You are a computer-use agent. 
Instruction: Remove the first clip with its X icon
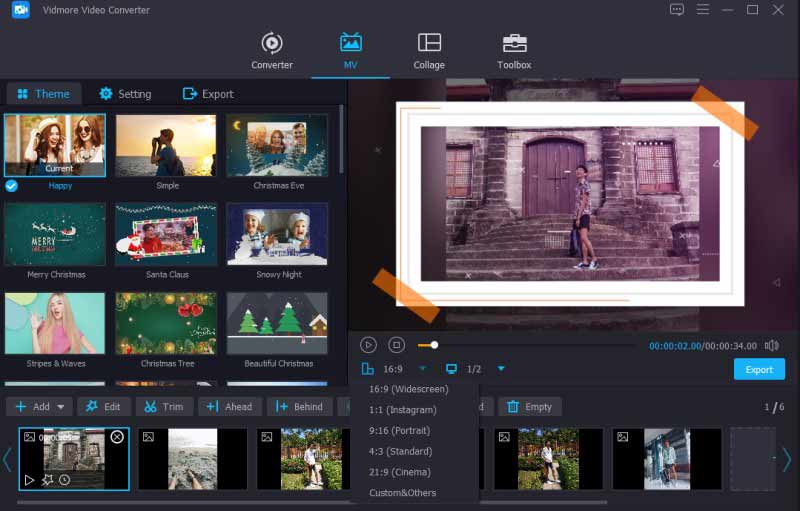point(117,437)
